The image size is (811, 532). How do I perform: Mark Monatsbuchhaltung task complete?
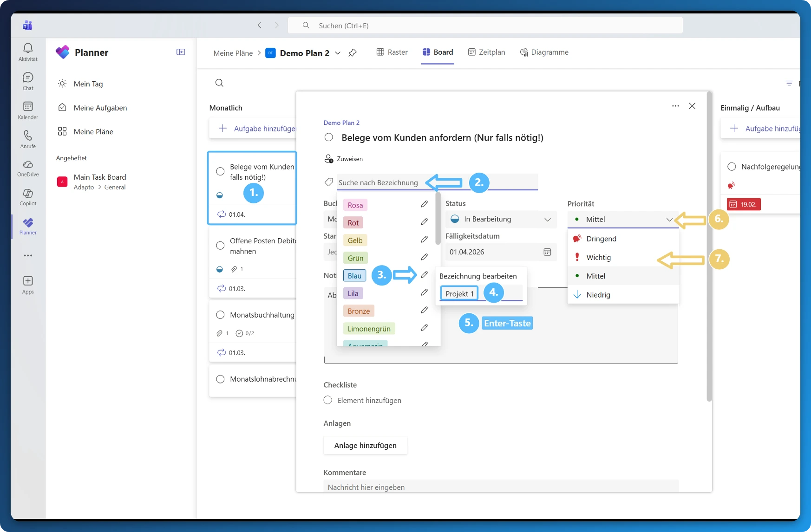pos(221,315)
